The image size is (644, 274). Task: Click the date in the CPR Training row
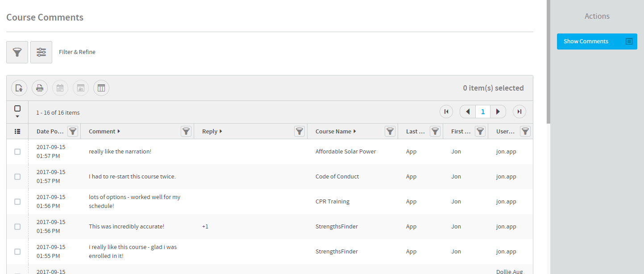click(51, 202)
